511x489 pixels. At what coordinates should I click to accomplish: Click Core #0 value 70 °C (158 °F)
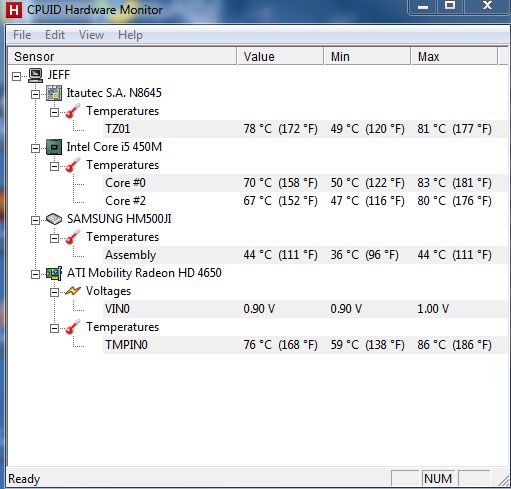(x=280, y=183)
